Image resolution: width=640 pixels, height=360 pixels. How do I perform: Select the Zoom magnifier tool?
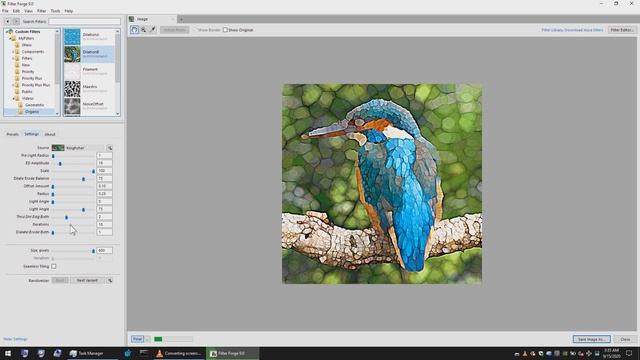coord(144,30)
